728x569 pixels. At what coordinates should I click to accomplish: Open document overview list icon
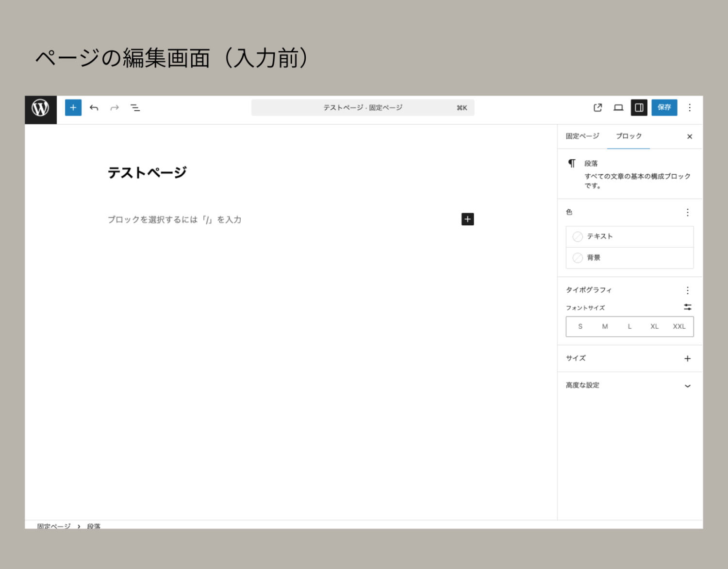pos(135,108)
